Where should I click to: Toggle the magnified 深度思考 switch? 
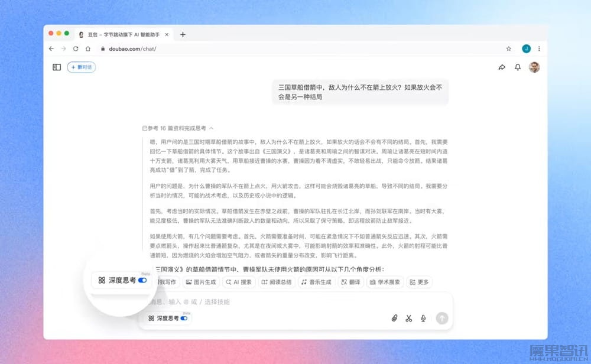click(142, 280)
